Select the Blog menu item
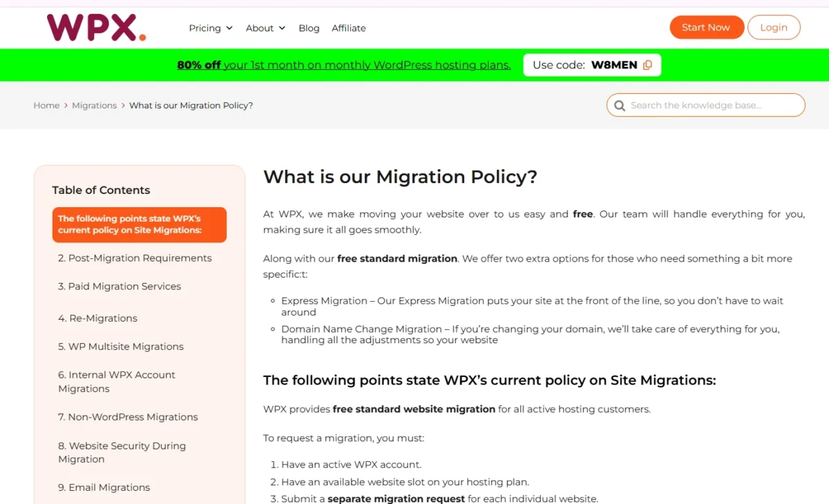The image size is (829, 504). 309,28
